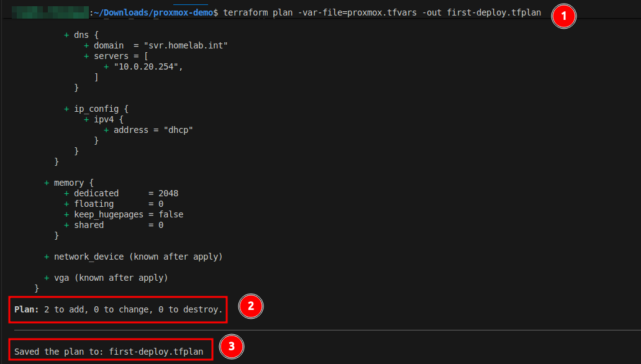Image resolution: width=641 pixels, height=364 pixels.
Task: Expand the dns block plus sign
Action: tap(66, 35)
